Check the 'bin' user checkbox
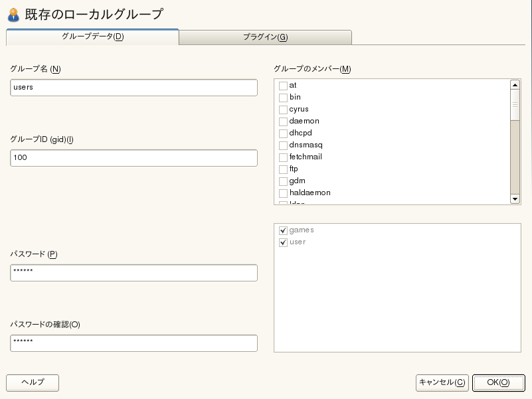Screen dimensions: 532x399 (x=284, y=98)
